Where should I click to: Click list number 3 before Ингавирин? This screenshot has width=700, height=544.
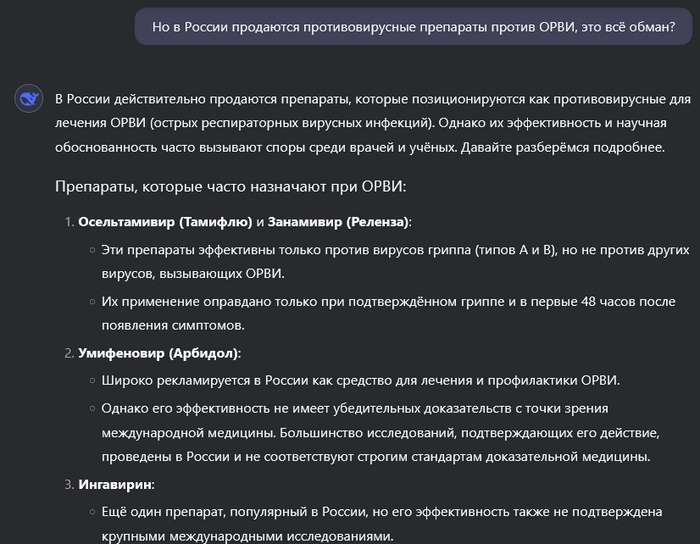67,485
